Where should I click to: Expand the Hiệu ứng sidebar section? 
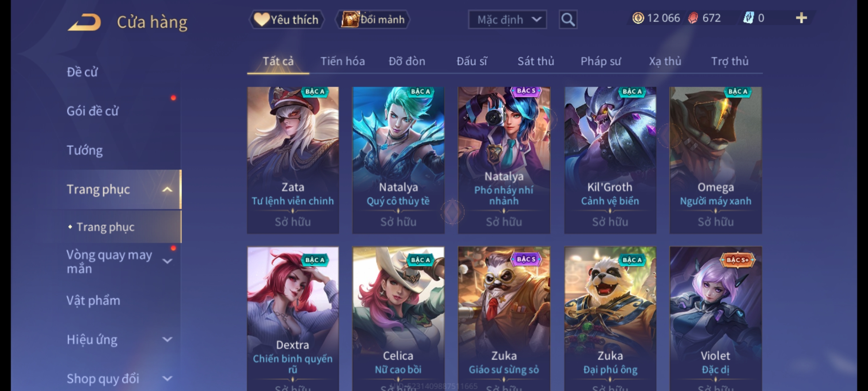pyautogui.click(x=167, y=340)
